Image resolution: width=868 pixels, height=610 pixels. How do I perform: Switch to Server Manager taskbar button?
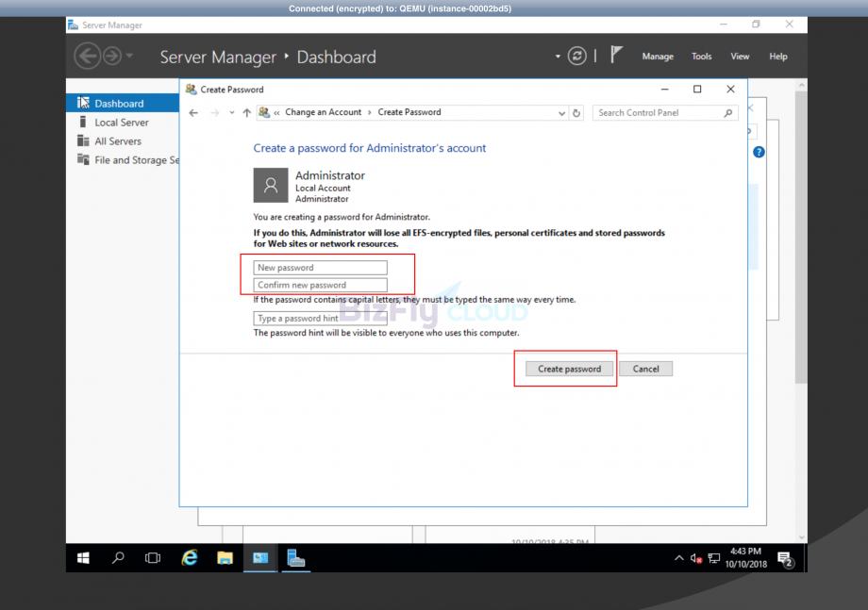(x=295, y=558)
